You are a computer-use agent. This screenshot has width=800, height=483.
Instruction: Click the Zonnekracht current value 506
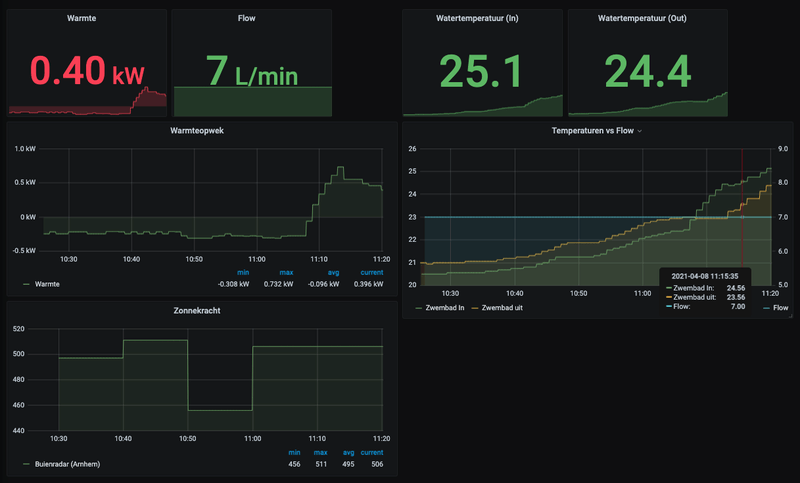pos(377,464)
